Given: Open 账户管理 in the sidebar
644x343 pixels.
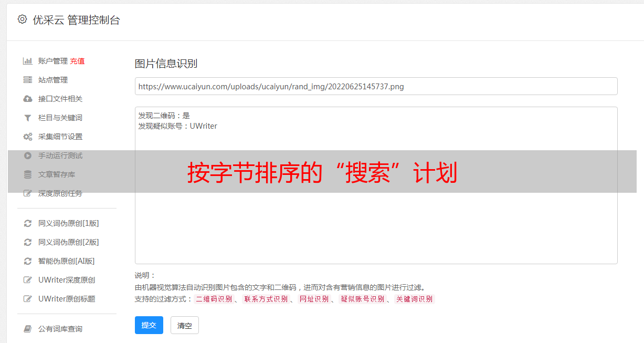Looking at the screenshot, I should click(x=53, y=61).
